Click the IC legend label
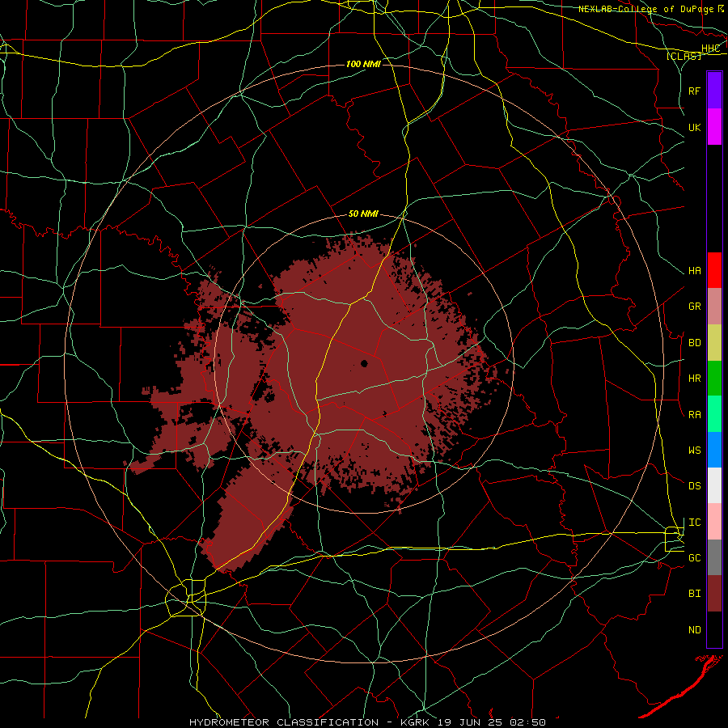 694,523
